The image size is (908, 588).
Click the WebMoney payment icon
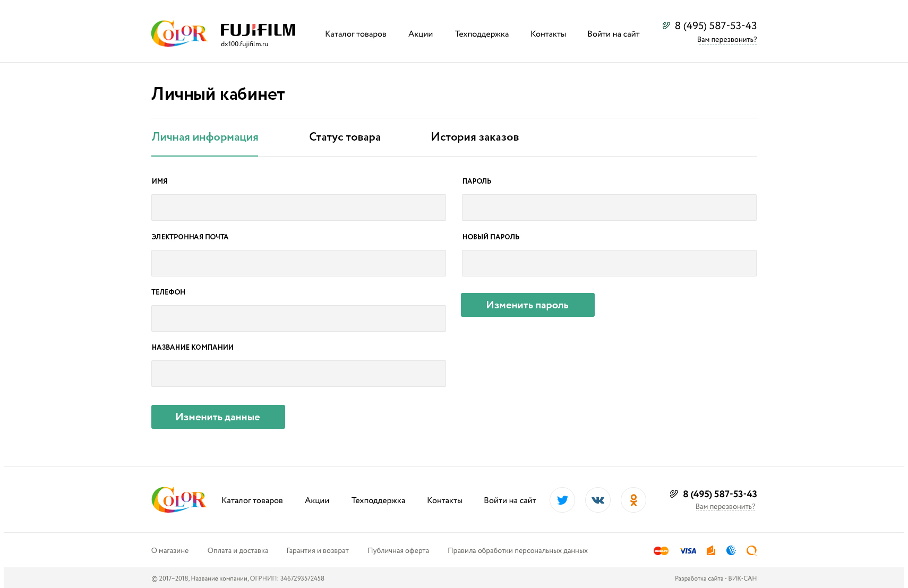pos(731,550)
